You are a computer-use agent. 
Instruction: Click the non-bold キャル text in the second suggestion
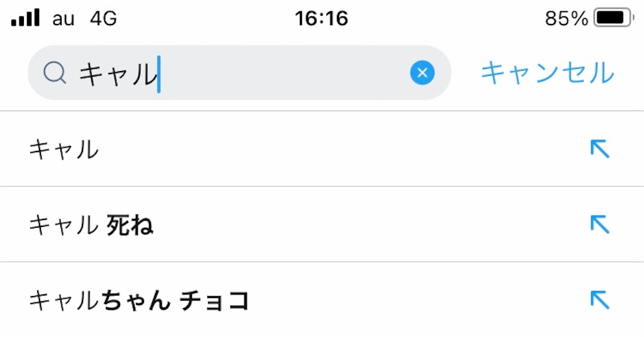[64, 224]
